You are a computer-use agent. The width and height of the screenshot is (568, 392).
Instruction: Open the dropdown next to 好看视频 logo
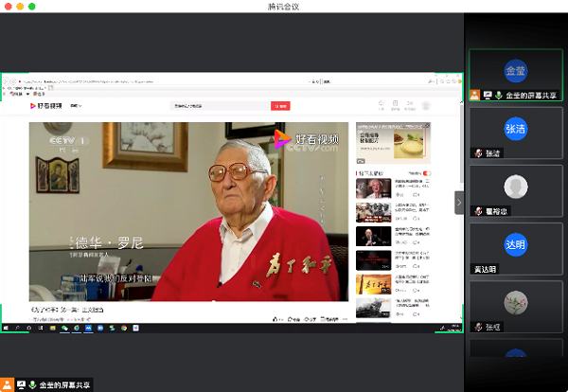click(x=75, y=105)
